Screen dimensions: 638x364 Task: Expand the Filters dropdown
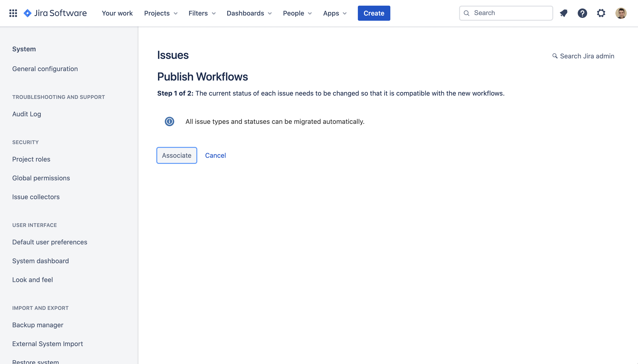click(x=202, y=13)
